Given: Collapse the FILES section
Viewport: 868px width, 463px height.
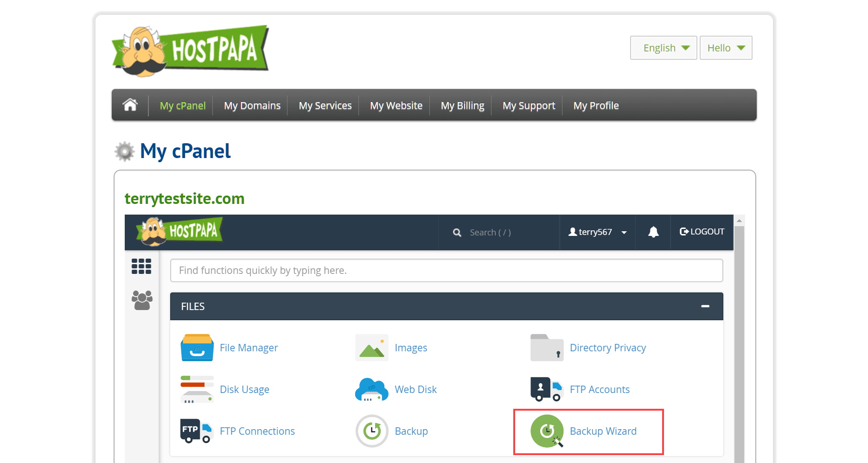Looking at the screenshot, I should pyautogui.click(x=705, y=306).
